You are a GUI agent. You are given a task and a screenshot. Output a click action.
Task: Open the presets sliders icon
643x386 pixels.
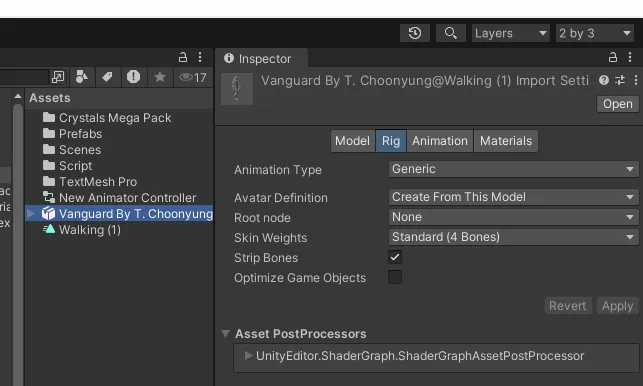pyautogui.click(x=620, y=80)
